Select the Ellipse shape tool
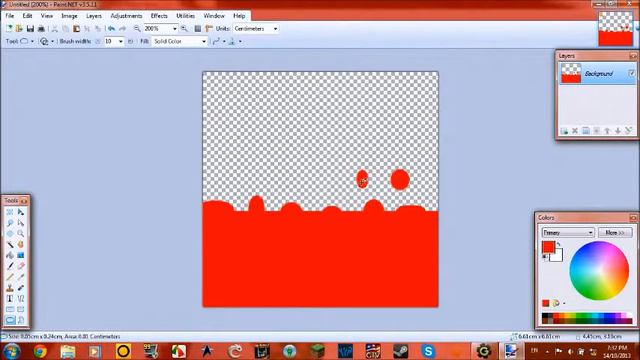 tap(10, 320)
